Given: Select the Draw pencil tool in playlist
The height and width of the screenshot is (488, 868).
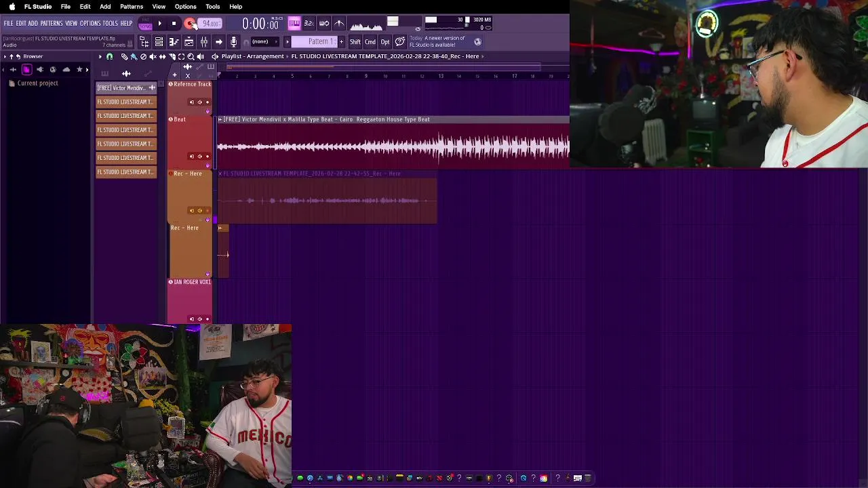Looking at the screenshot, I should [x=124, y=56].
